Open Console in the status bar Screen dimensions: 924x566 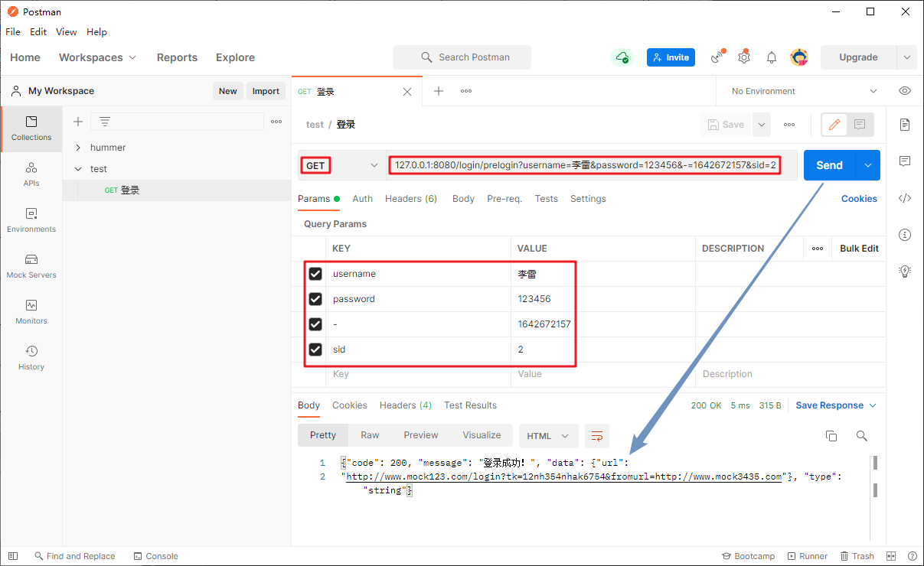pos(155,556)
